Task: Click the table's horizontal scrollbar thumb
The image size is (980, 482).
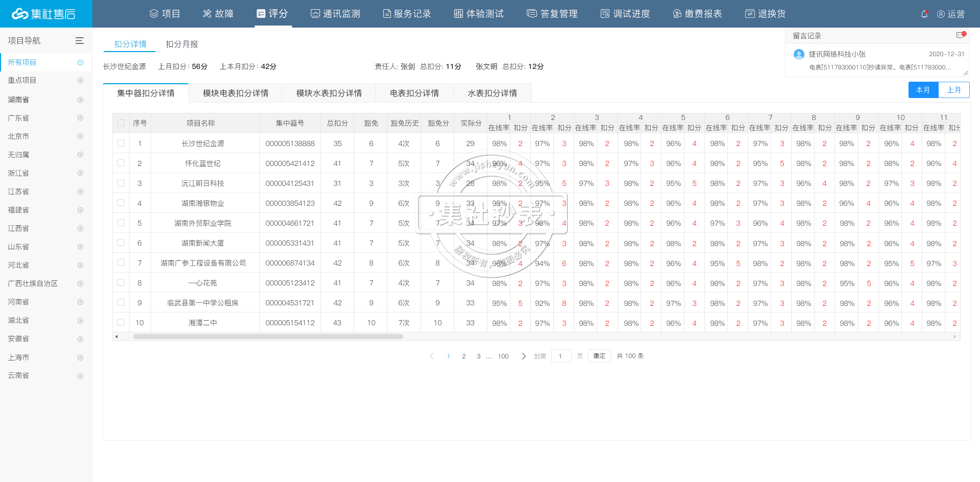Action: (268, 336)
